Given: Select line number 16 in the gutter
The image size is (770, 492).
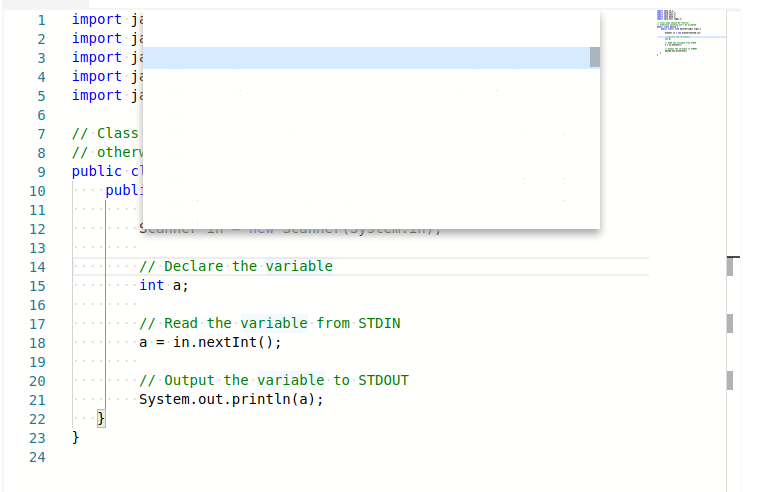Looking at the screenshot, I should click(37, 305).
